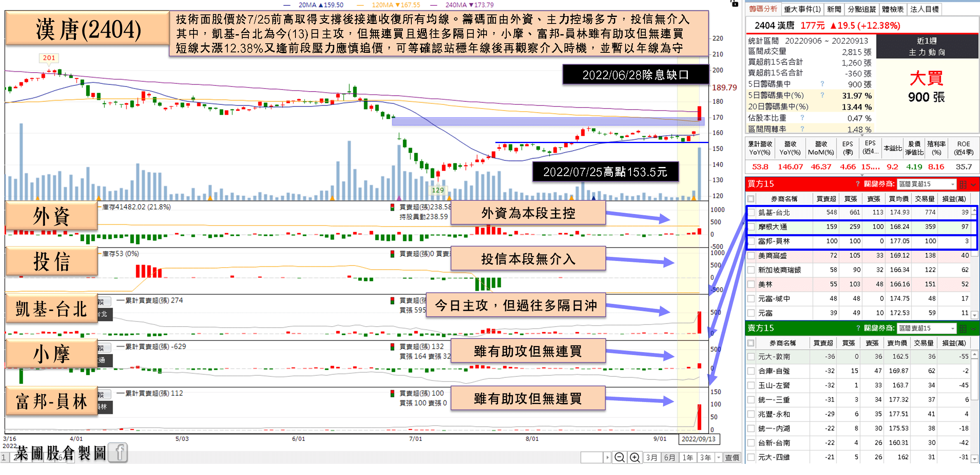Click help icon beside 區間周轉率
Viewport: 980px width, 475px height.
[x=802, y=129]
